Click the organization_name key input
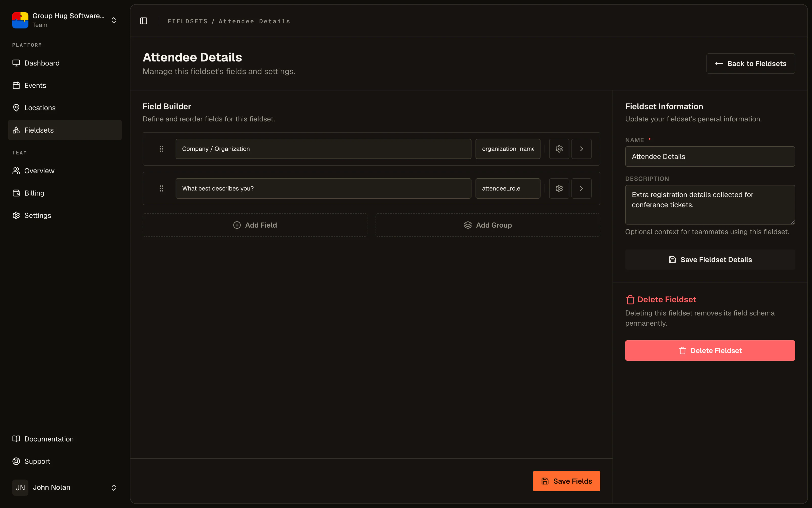 coord(508,149)
